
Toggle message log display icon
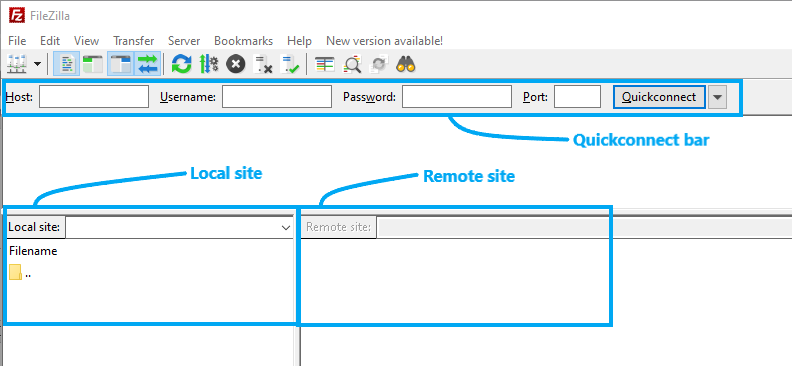[67, 64]
